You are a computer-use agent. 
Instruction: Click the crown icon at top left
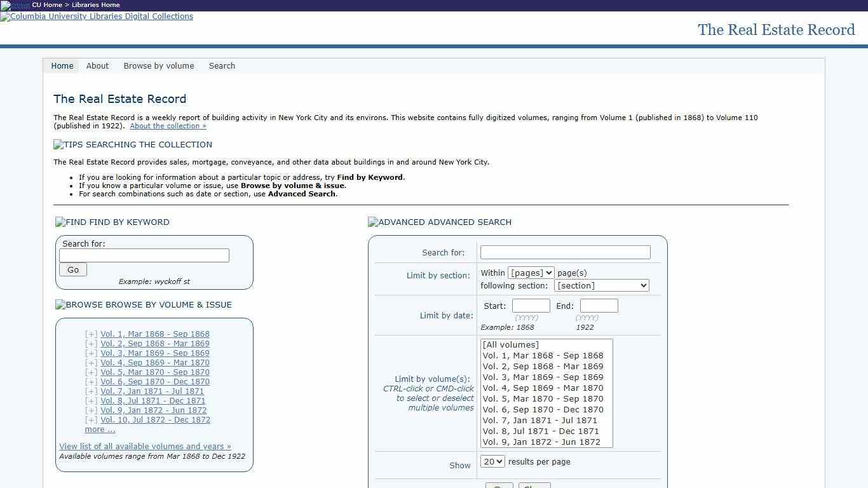tap(15, 5)
